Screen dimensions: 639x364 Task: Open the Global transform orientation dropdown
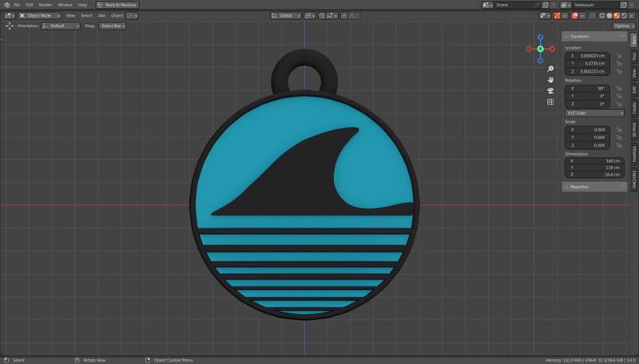coord(286,15)
